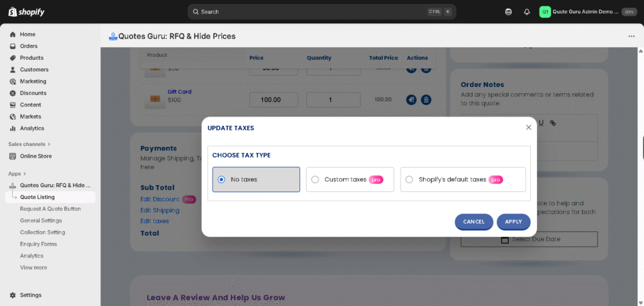Click the Home icon in sidebar
644x306 pixels.
[13, 35]
